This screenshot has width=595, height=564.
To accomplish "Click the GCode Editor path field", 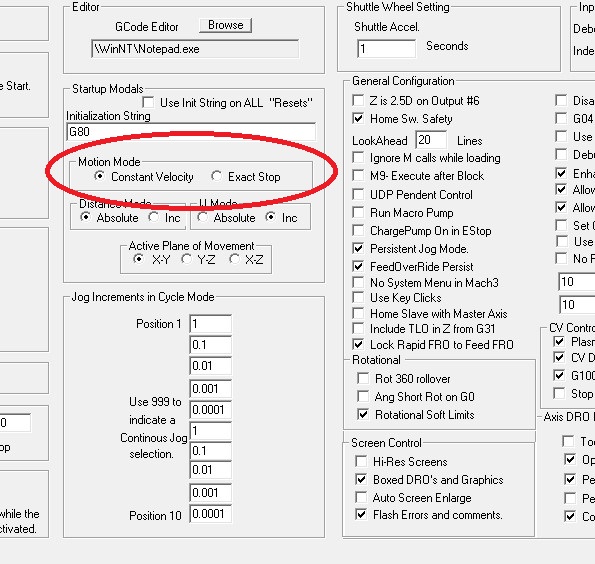I will pos(195,49).
